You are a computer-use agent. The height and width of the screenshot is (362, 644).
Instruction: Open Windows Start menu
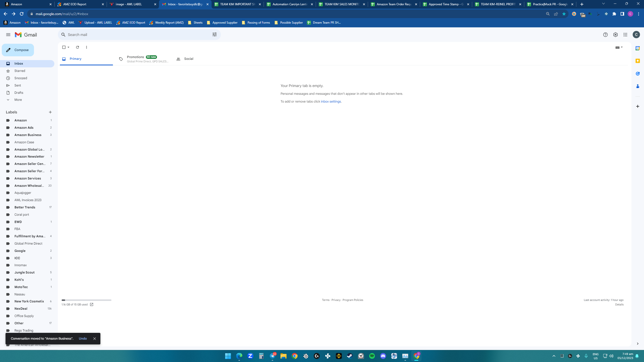coord(228,356)
